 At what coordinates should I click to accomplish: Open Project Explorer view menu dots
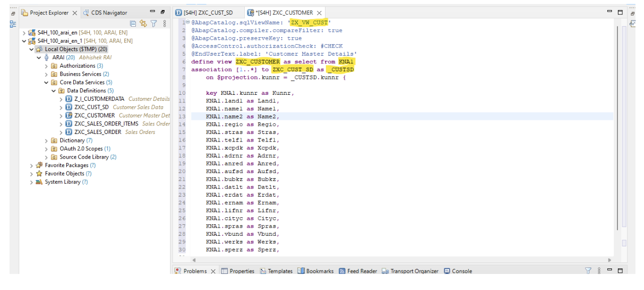[165, 23]
